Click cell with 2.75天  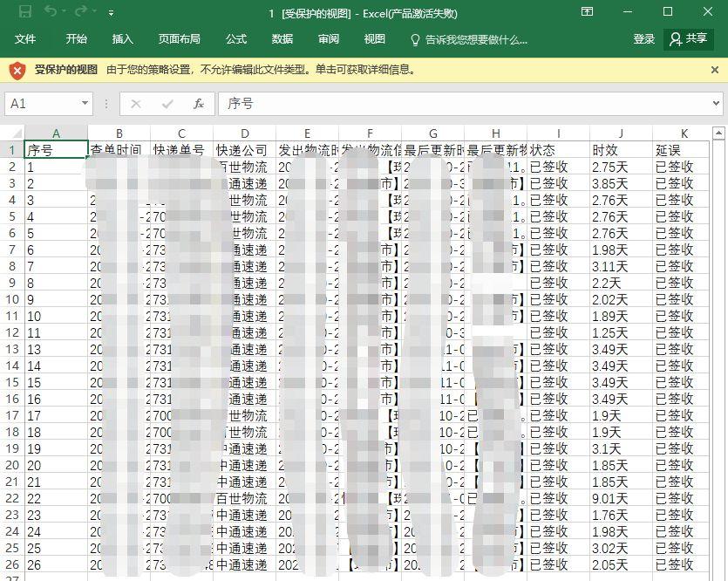coord(622,167)
